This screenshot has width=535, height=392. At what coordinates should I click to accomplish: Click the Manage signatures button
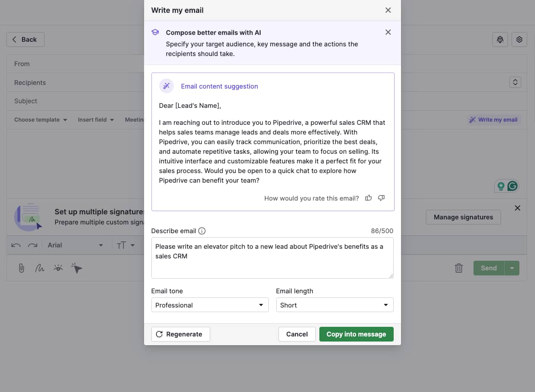[x=463, y=217]
